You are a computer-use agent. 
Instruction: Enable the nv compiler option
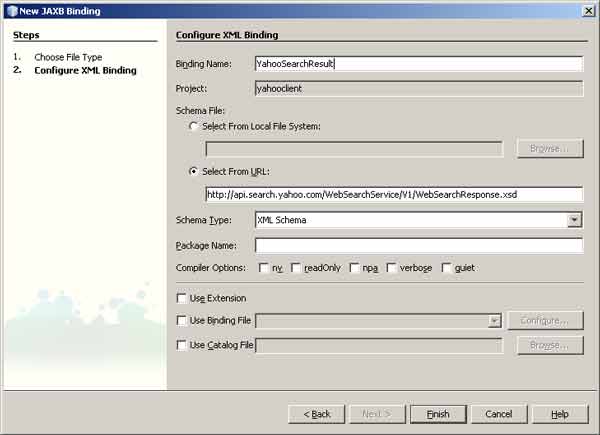click(263, 268)
